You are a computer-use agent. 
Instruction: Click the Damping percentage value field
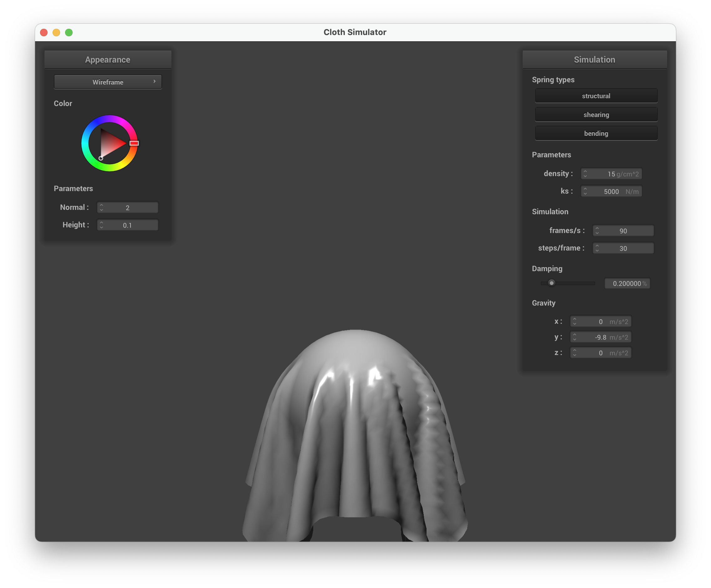click(x=627, y=283)
